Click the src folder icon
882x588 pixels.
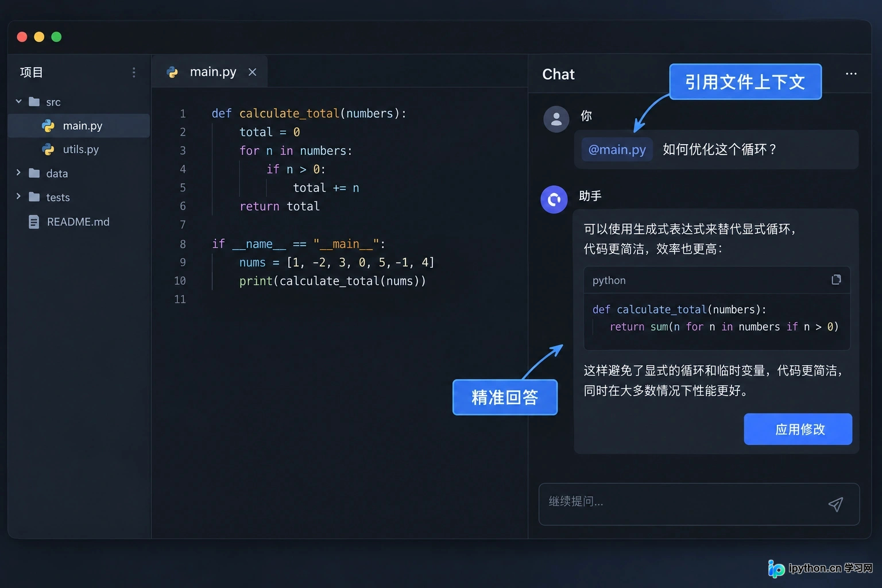coord(34,102)
